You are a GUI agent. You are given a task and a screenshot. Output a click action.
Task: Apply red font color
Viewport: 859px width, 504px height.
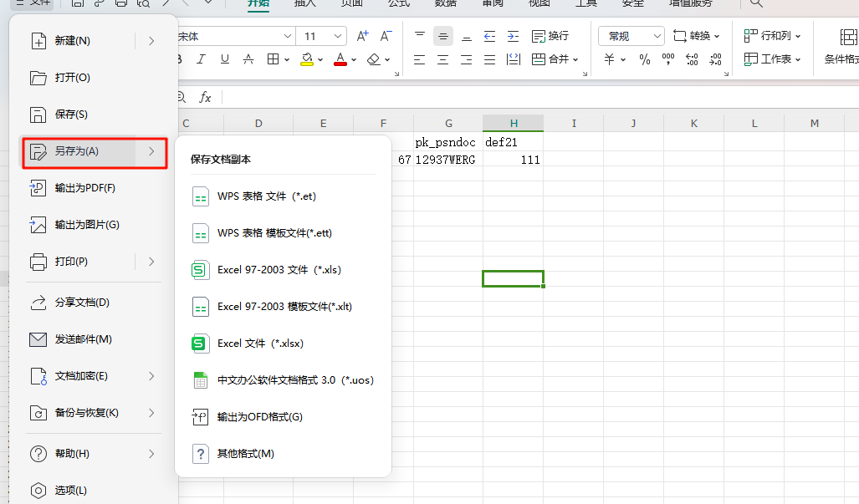click(340, 59)
